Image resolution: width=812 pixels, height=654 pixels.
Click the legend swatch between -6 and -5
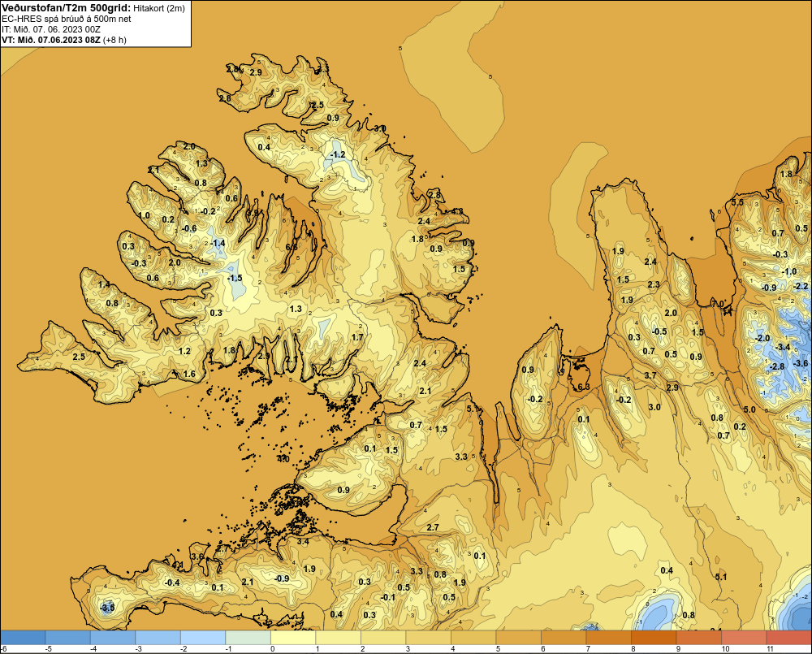pos(23,638)
